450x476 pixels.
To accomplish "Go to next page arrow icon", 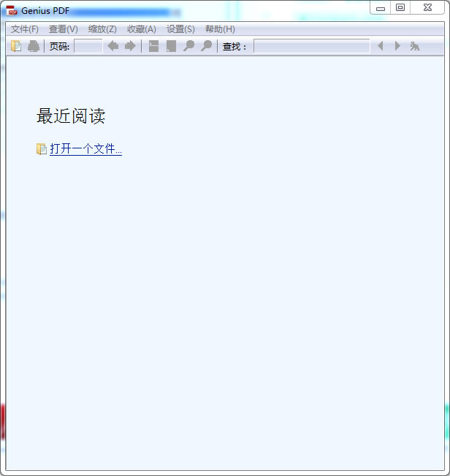I will tap(130, 46).
